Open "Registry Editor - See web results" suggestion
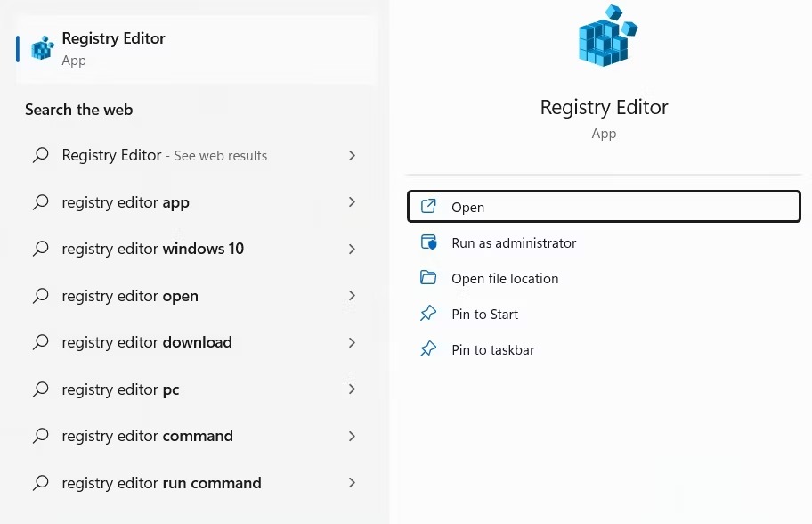Viewport: 812px width, 524px height. point(196,155)
